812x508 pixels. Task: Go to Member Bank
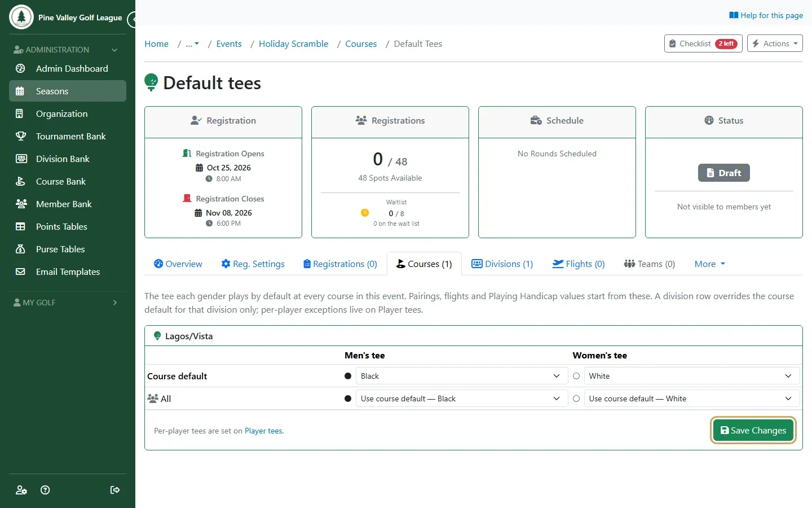(x=68, y=204)
